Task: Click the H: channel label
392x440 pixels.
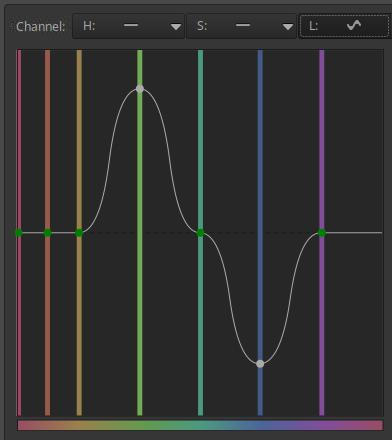Action: [x=89, y=26]
